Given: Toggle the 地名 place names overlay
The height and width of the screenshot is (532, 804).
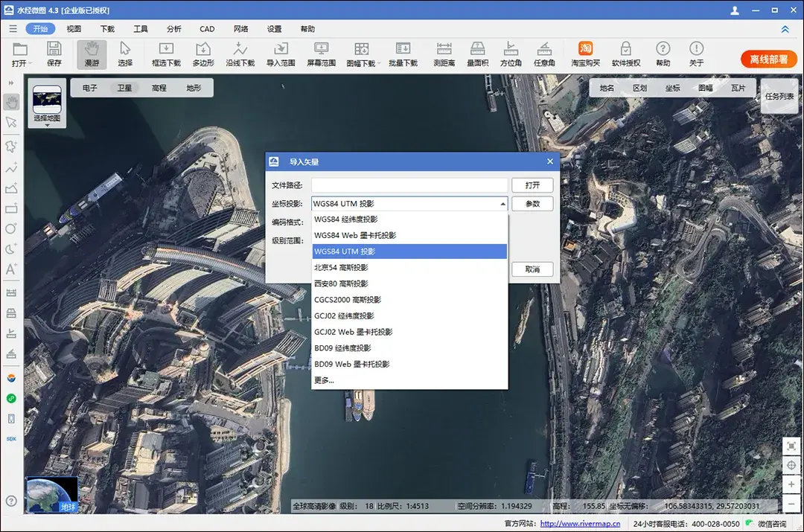Looking at the screenshot, I should coord(607,88).
